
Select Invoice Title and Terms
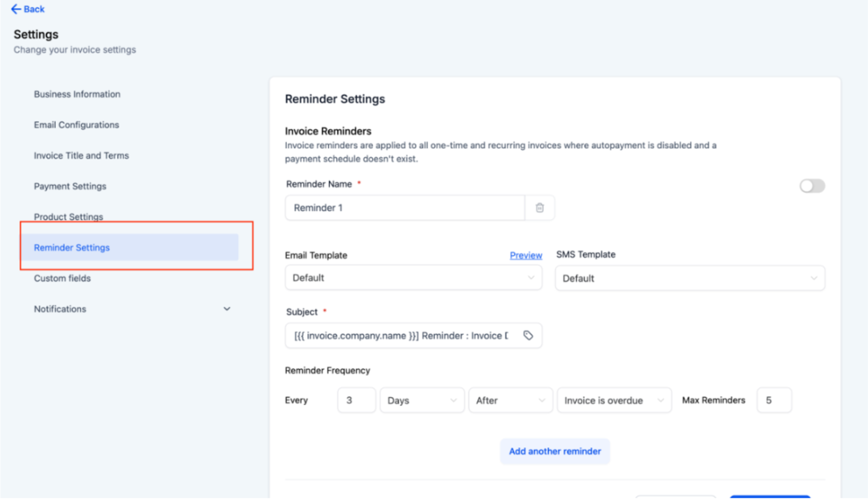(81, 156)
